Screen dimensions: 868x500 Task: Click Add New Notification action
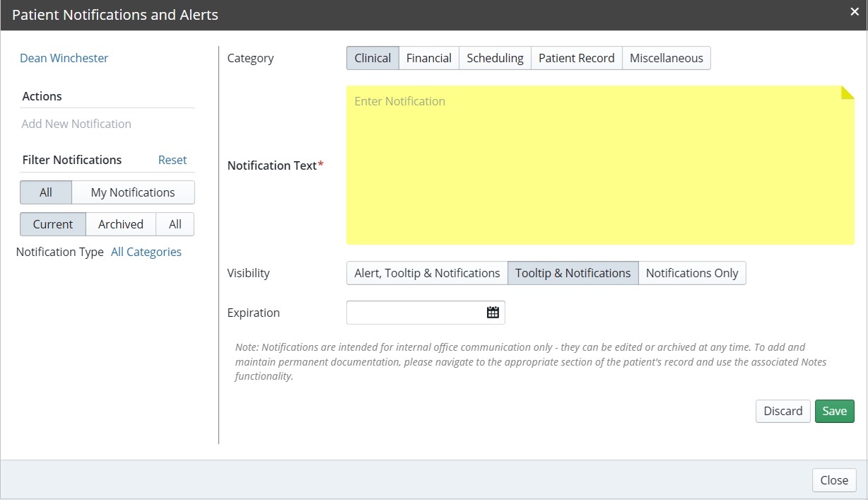76,124
